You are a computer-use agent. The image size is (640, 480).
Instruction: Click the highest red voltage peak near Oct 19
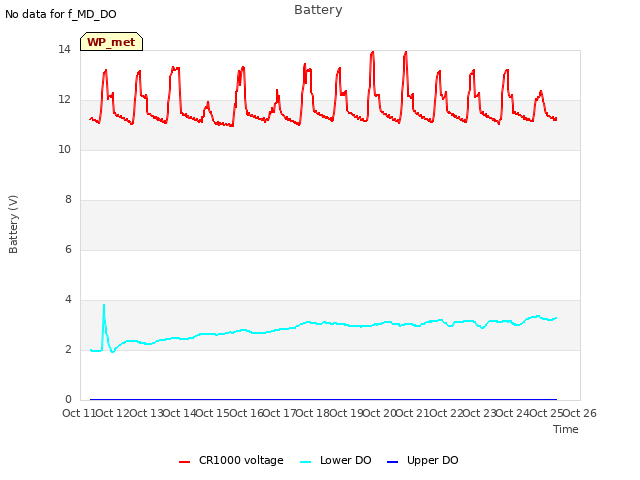pos(372,53)
